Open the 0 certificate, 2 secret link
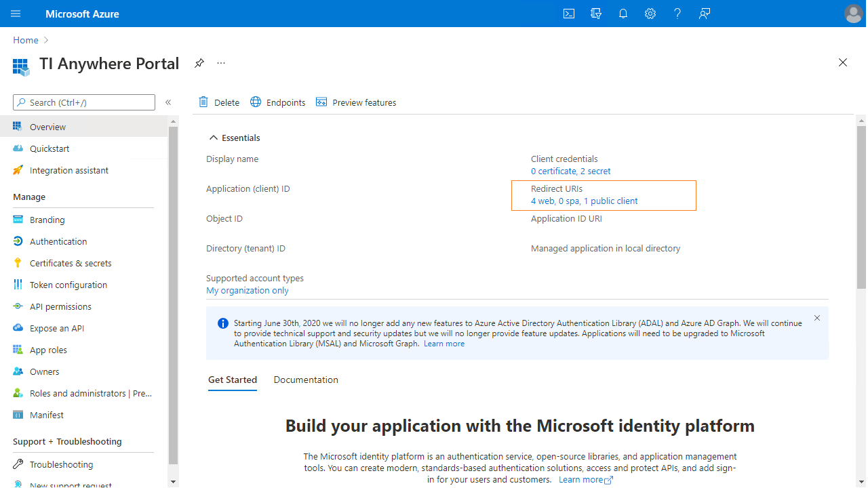 tap(570, 171)
